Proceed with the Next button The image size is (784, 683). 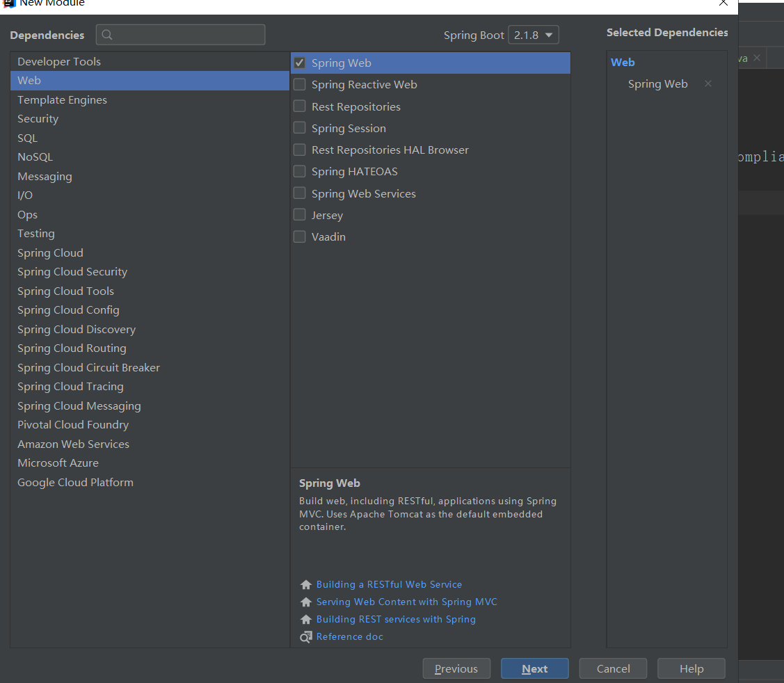click(534, 668)
